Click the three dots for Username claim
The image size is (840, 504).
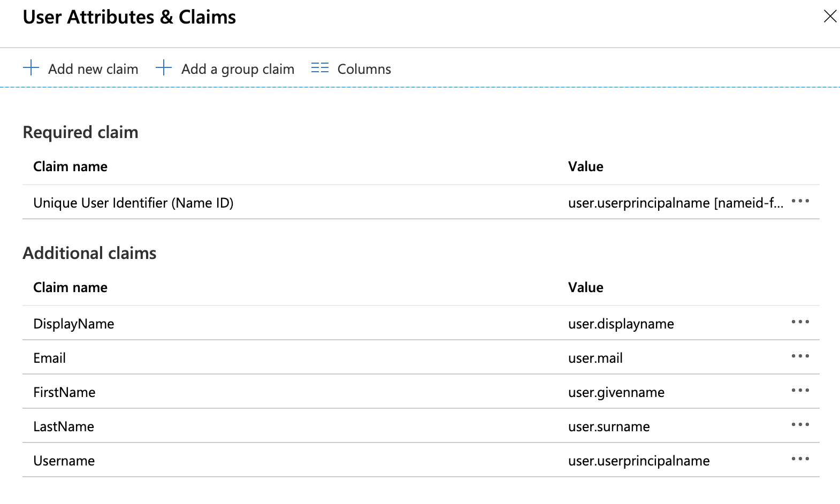(x=800, y=459)
